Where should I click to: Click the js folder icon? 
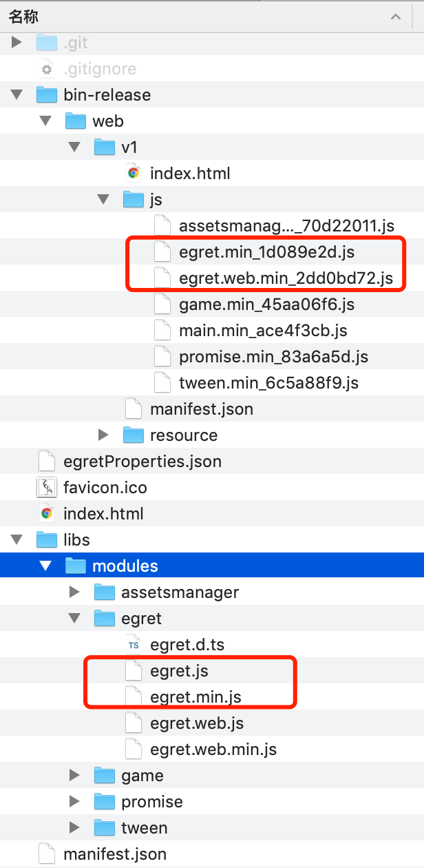tap(133, 200)
